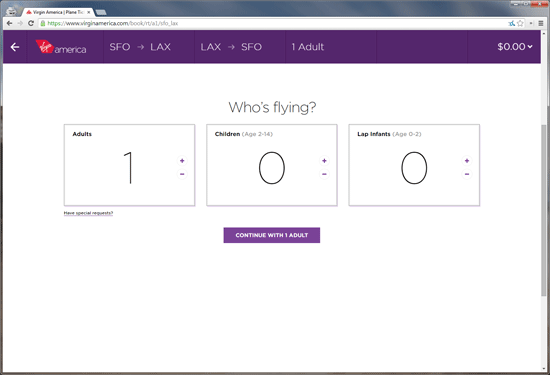This screenshot has width=550, height=375.
Task: Reload the page with browser refresh icon
Action: [x=31, y=23]
